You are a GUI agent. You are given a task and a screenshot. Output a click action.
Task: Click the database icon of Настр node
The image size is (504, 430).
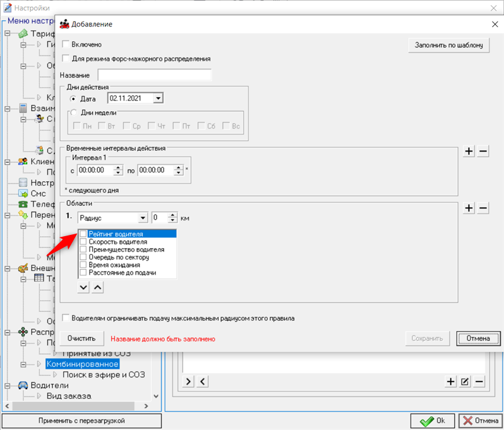click(23, 182)
